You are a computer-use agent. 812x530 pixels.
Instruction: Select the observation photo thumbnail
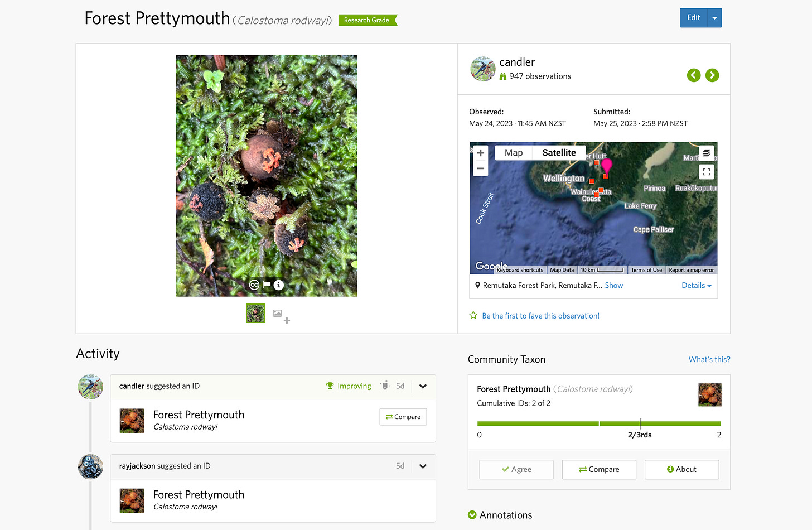255,314
